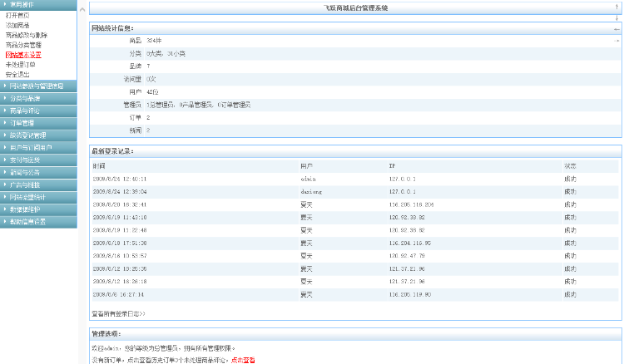Open the 数据库维护 menu group
Viewport: 624px width, 364px height.
[x=38, y=209]
